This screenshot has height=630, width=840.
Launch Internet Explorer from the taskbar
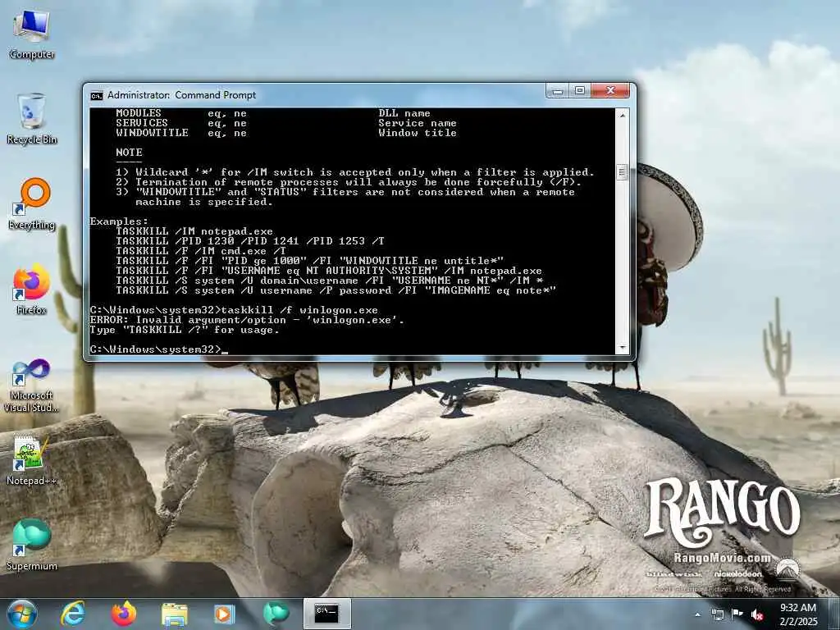click(x=73, y=614)
